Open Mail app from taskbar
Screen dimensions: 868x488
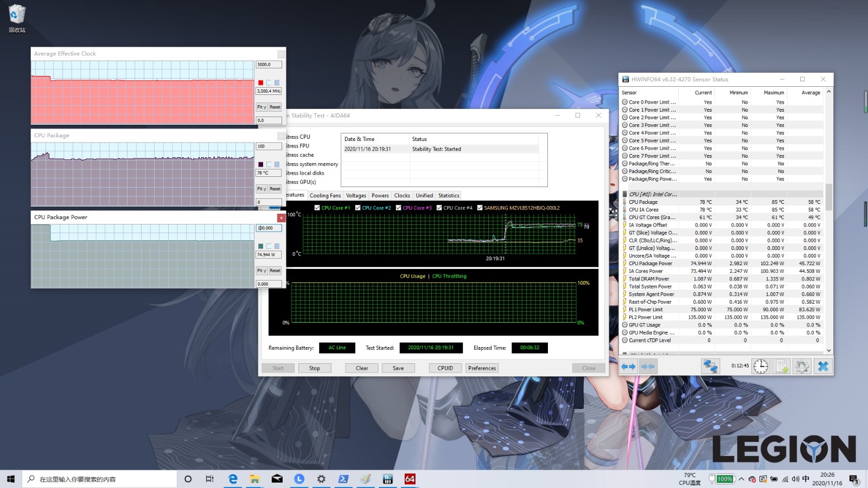277,479
